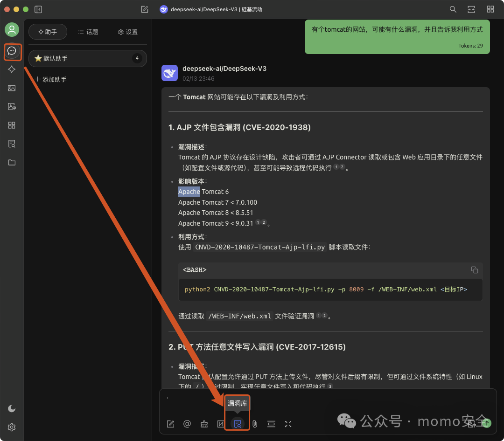
Task: Click text Apache Tomcat 8 < 8.5.51
Action: [x=216, y=213]
